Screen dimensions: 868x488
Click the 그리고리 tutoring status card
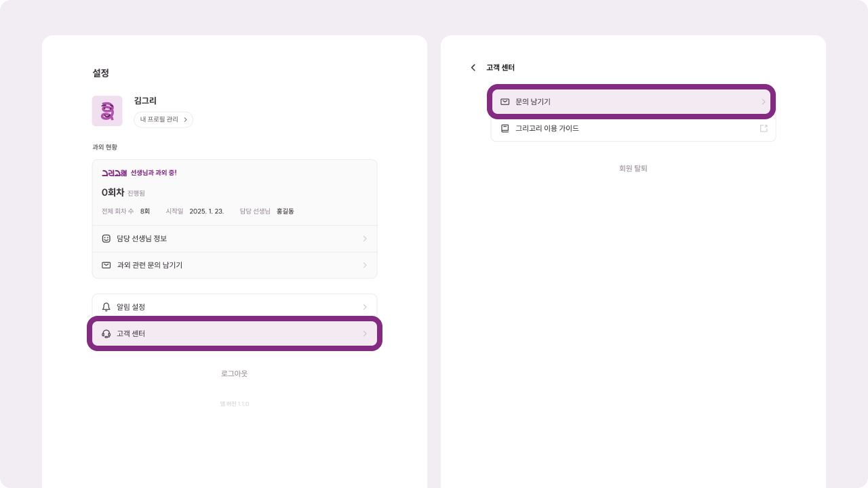pyautogui.click(x=234, y=192)
